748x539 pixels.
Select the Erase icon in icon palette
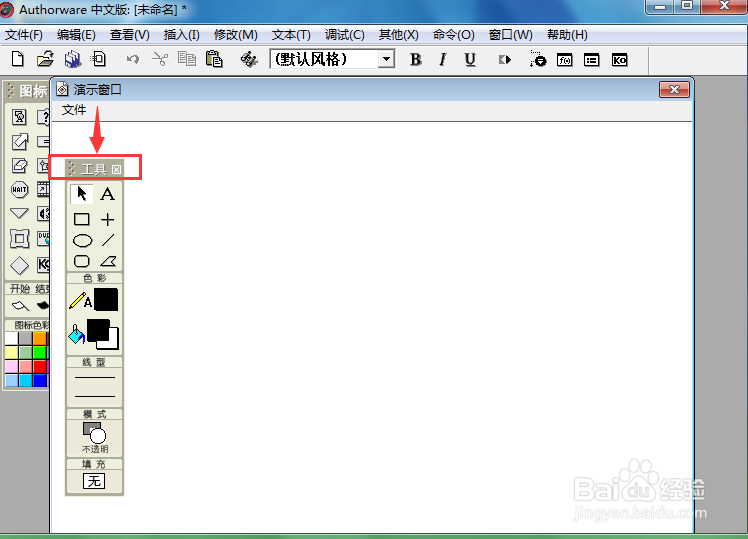20,166
